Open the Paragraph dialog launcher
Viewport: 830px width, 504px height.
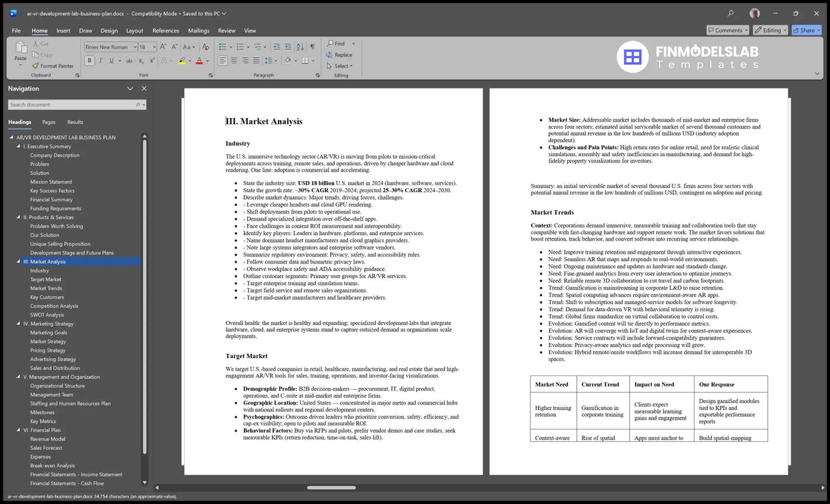point(317,75)
